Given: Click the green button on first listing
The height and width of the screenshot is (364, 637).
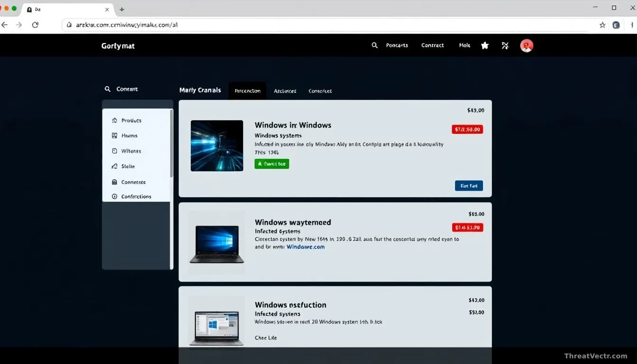Looking at the screenshot, I should click(272, 164).
